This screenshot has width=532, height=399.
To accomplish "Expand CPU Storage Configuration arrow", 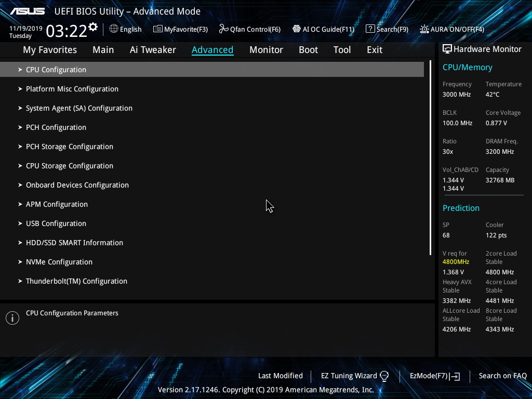I will (x=20, y=166).
